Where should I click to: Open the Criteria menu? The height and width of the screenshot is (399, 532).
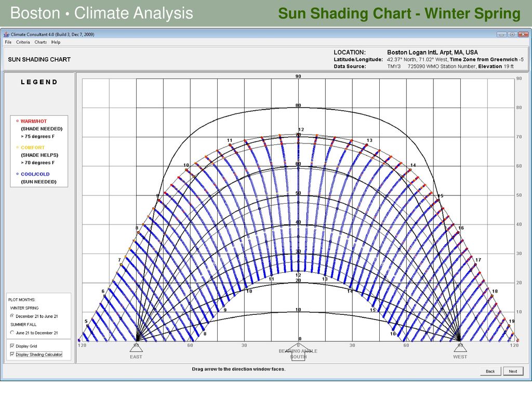(x=23, y=42)
